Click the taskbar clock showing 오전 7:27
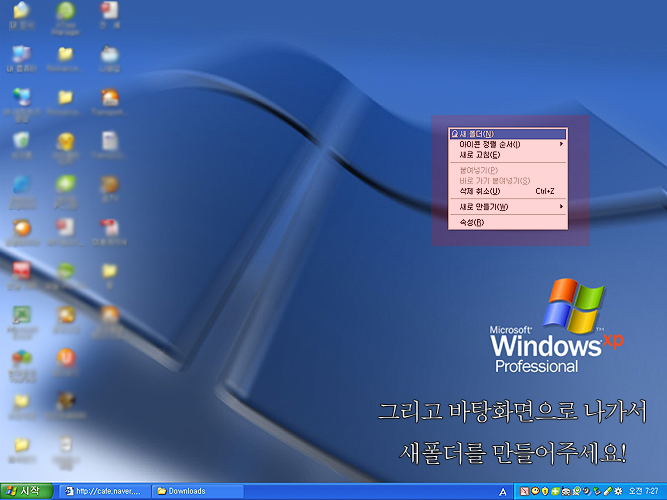Image resolution: width=667 pixels, height=500 pixels. point(643,491)
